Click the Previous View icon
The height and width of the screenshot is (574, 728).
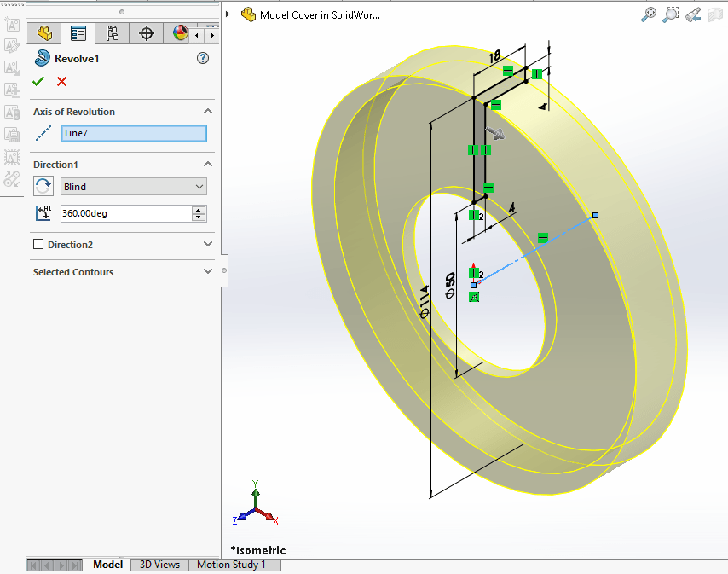point(693,14)
